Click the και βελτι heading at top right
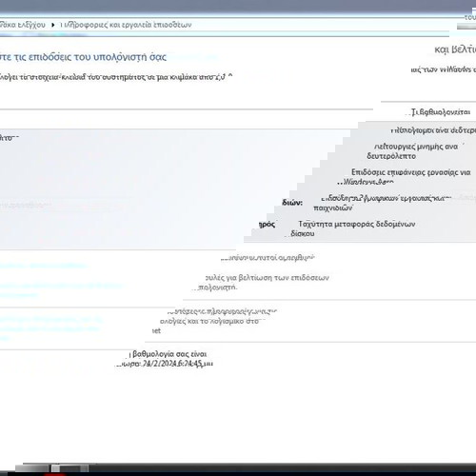 tap(455, 50)
